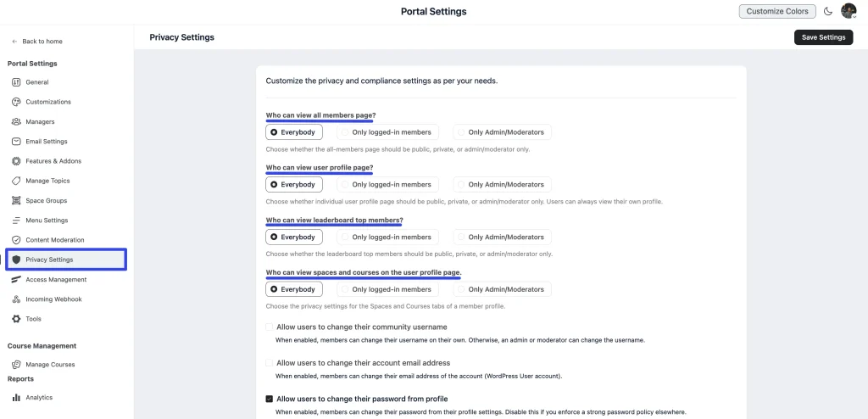Click the Analytics bar chart icon
868x419 pixels.
[16, 398]
